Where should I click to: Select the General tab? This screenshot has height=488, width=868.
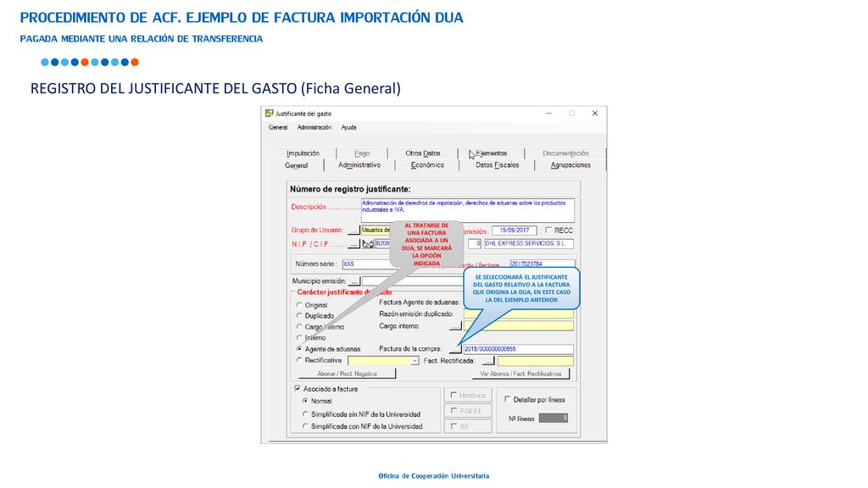click(296, 165)
